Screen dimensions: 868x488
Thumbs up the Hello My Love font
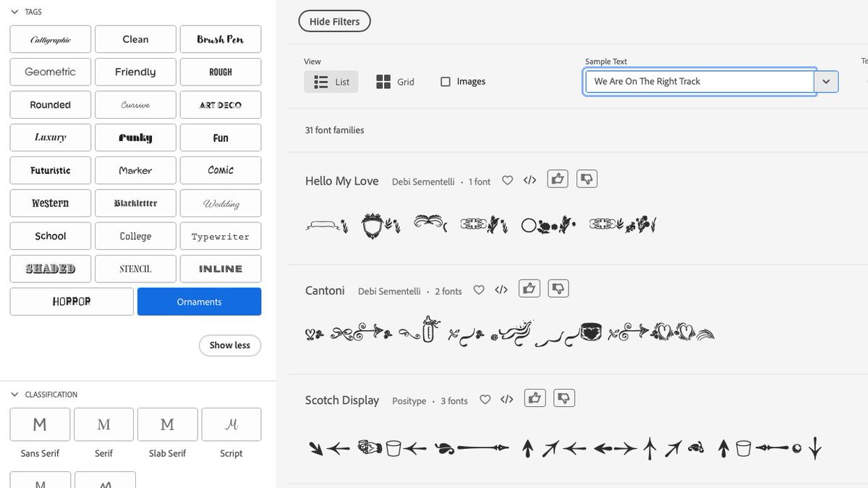(558, 179)
